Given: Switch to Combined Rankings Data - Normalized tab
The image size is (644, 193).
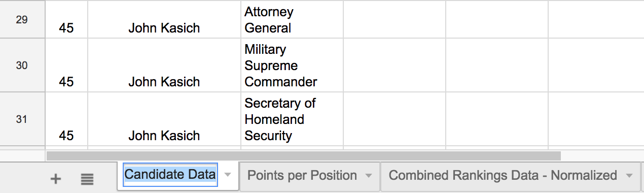Looking at the screenshot, I should tap(503, 176).
